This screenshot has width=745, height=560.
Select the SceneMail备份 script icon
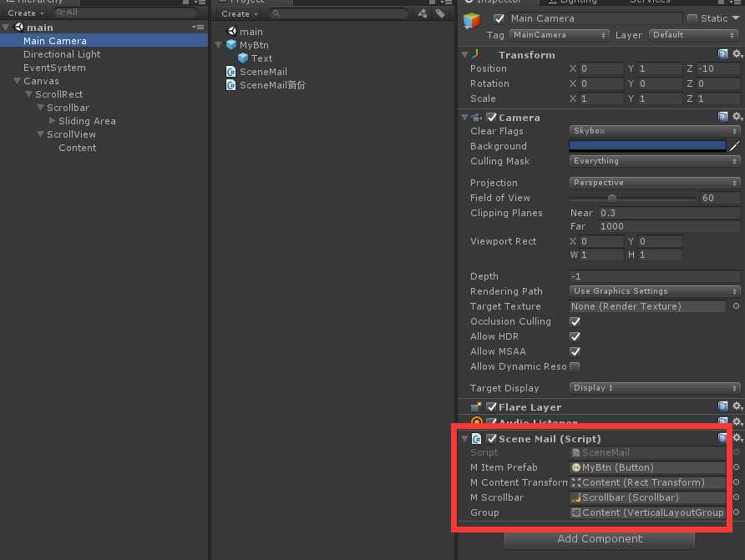click(231, 85)
